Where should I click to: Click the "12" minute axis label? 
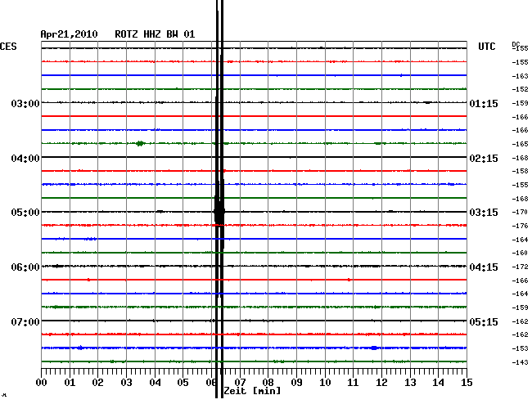pos(381,383)
